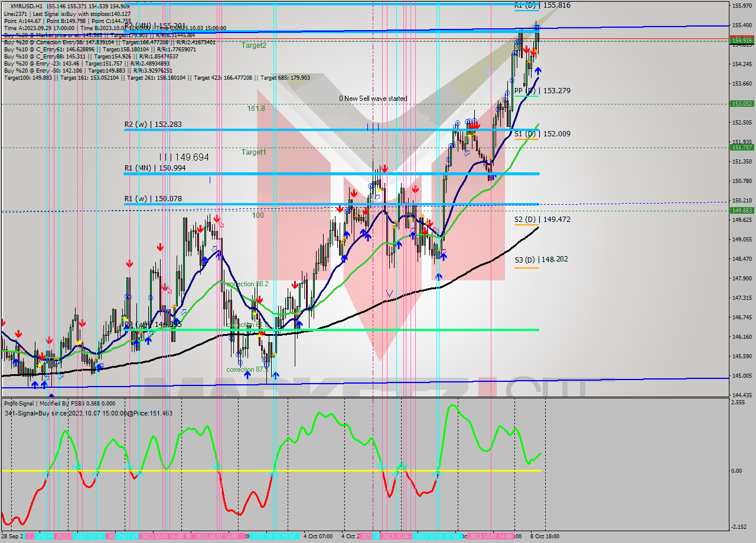Click the 0 New Sell wave started annotation
This screenshot has height=543, width=756.
(x=373, y=99)
